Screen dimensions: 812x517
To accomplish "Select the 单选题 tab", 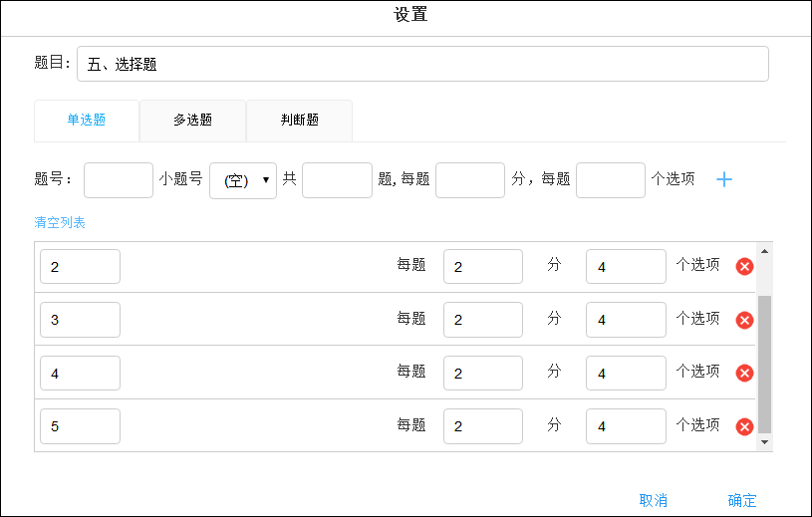I will point(87,120).
